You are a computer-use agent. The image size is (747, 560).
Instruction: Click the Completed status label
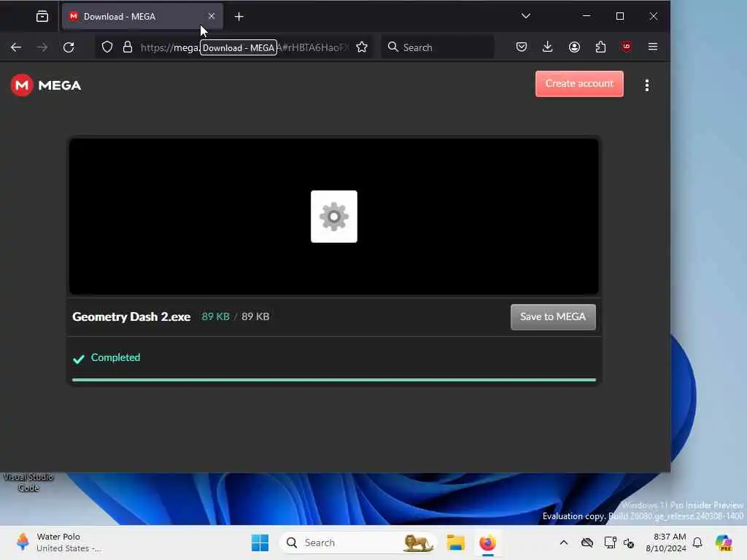(115, 357)
